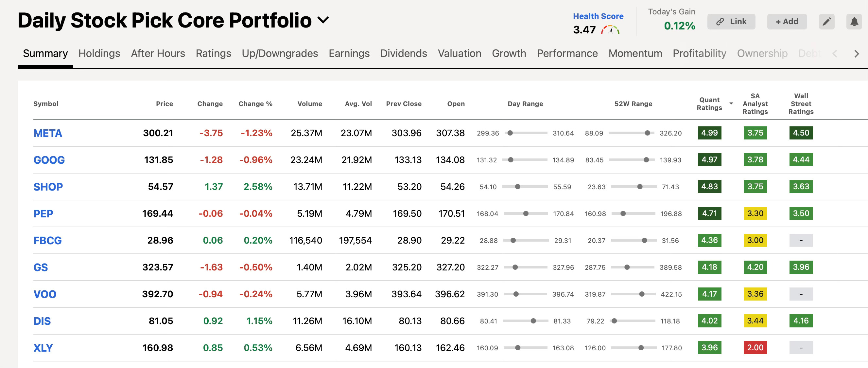Click META's 4.99 Quant rating badge

[709, 133]
